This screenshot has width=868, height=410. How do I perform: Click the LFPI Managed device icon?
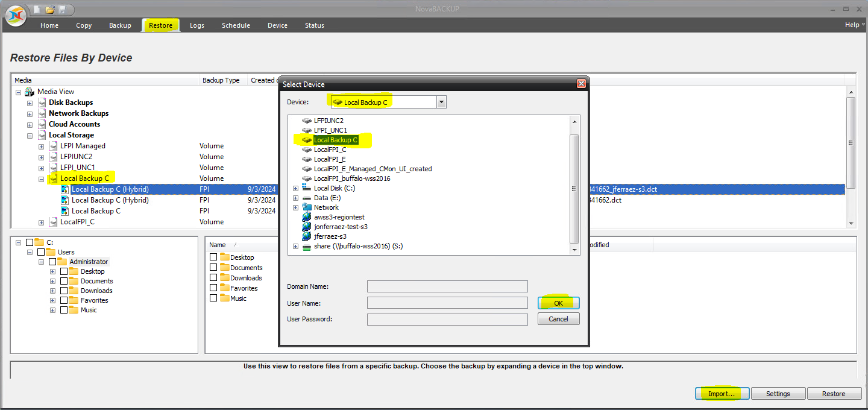pos(53,146)
